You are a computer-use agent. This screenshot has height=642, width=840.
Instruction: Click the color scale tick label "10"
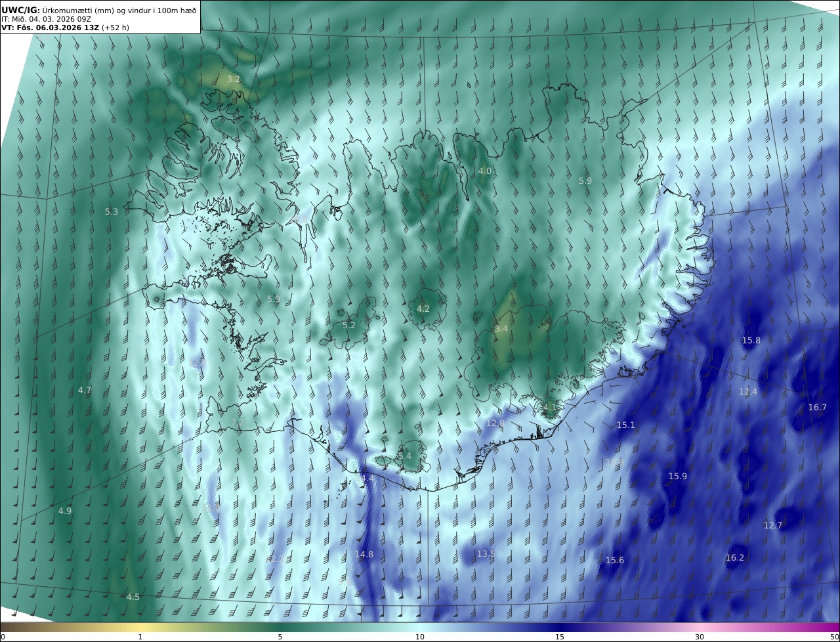[420, 637]
